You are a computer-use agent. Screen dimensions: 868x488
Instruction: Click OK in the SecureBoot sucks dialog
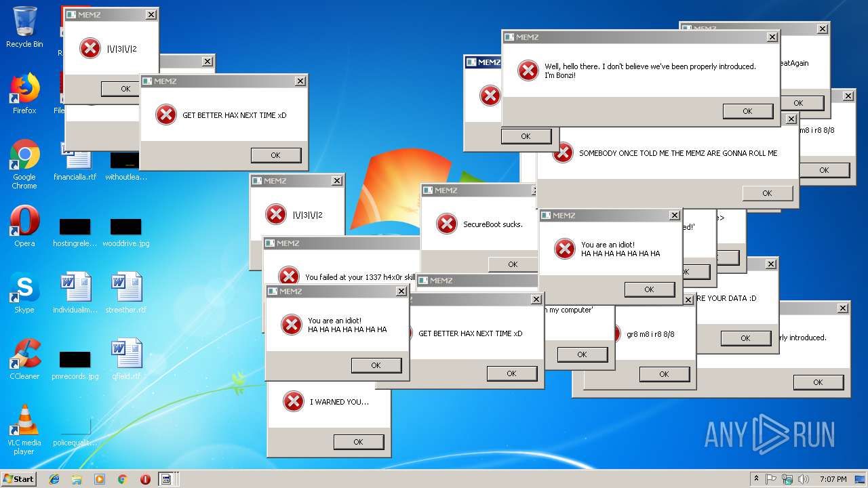point(513,264)
